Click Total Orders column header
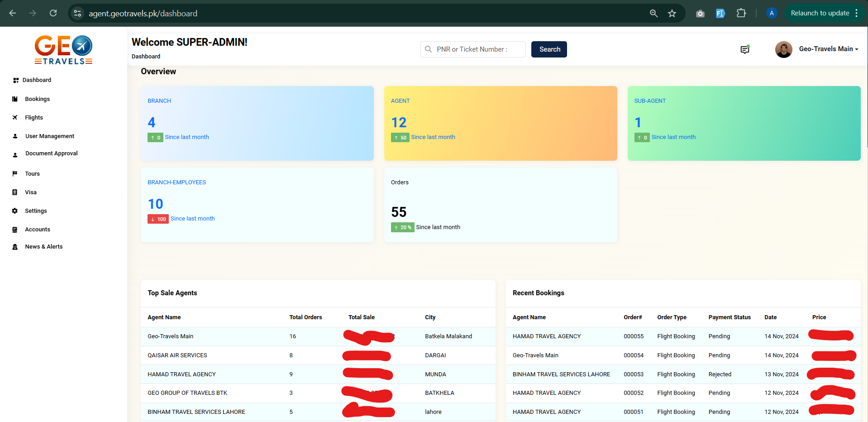Viewport: 868px width, 422px height. 305,317
